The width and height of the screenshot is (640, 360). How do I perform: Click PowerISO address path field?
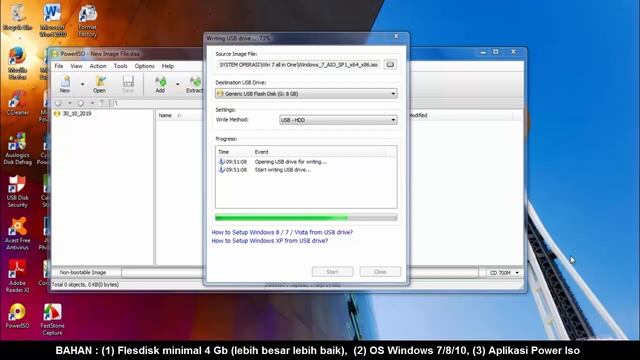click(158, 103)
